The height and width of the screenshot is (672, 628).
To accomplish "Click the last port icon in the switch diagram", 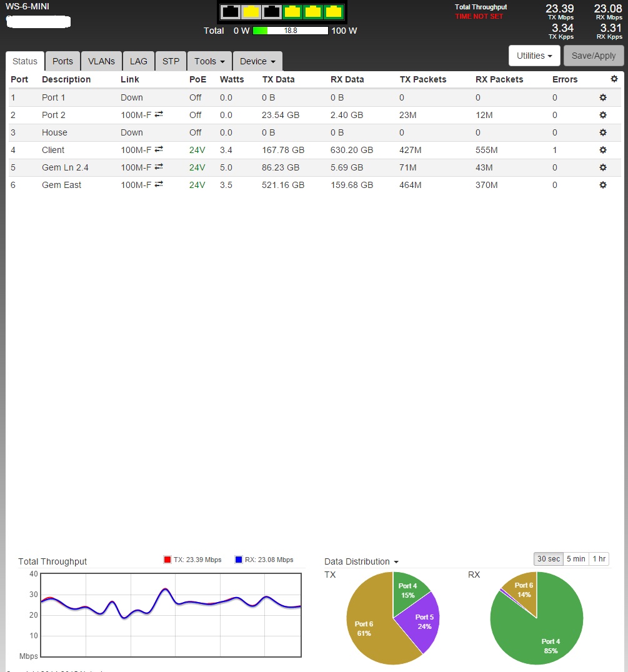I will (x=333, y=11).
